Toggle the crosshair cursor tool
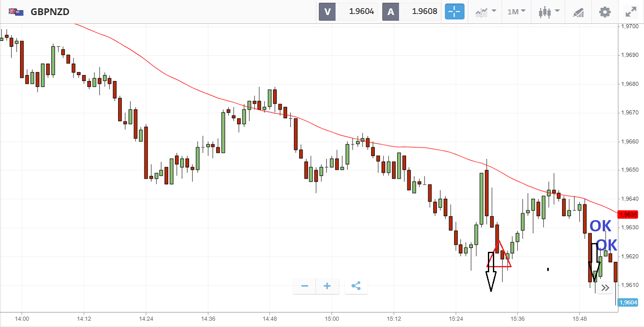 click(x=455, y=12)
